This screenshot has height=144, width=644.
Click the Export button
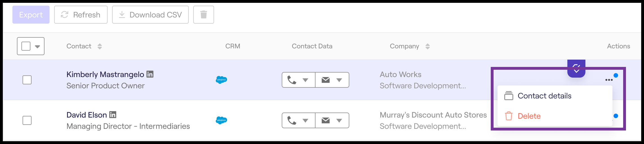click(x=31, y=15)
